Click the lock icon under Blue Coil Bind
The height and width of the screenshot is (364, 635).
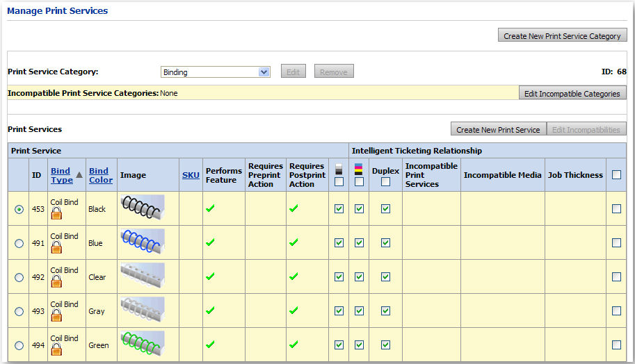[56, 248]
